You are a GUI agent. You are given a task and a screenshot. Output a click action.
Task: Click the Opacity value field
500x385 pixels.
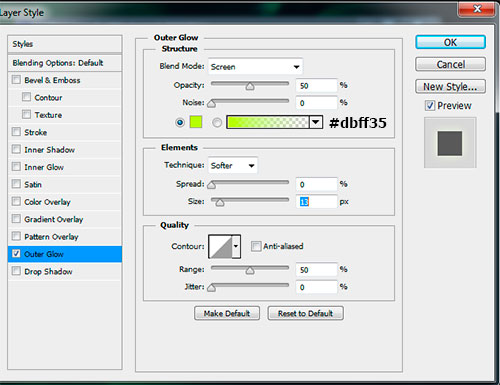click(x=316, y=86)
